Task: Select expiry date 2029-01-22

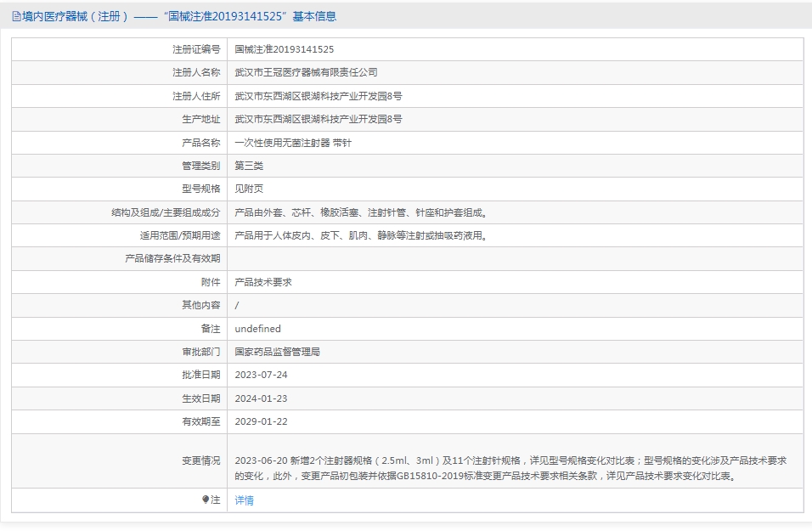Action: point(261,421)
